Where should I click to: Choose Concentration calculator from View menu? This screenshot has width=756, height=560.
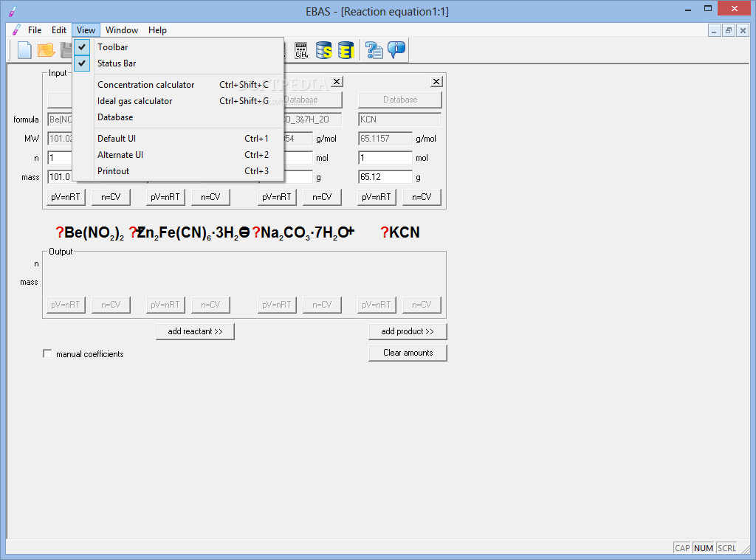(x=179, y=84)
